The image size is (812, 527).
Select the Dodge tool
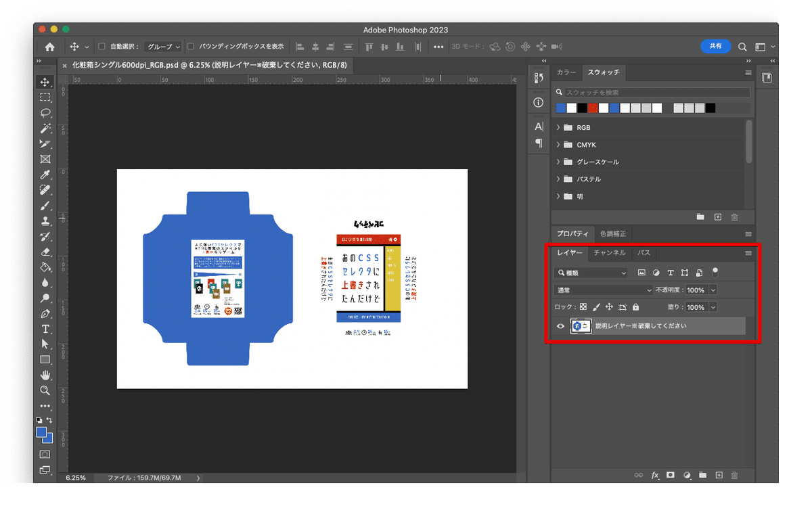point(45,298)
